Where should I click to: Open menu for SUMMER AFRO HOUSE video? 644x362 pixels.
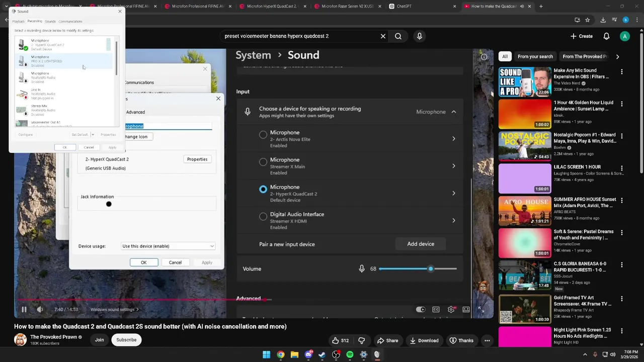click(x=622, y=201)
